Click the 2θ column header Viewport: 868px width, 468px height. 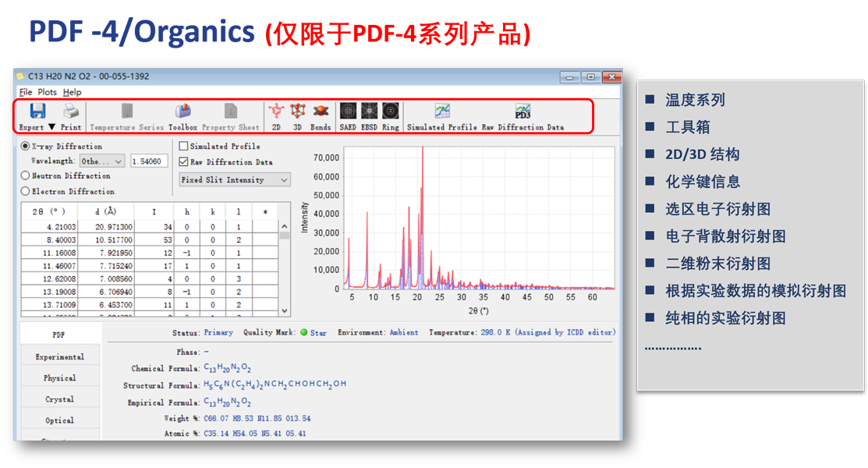[x=49, y=211]
